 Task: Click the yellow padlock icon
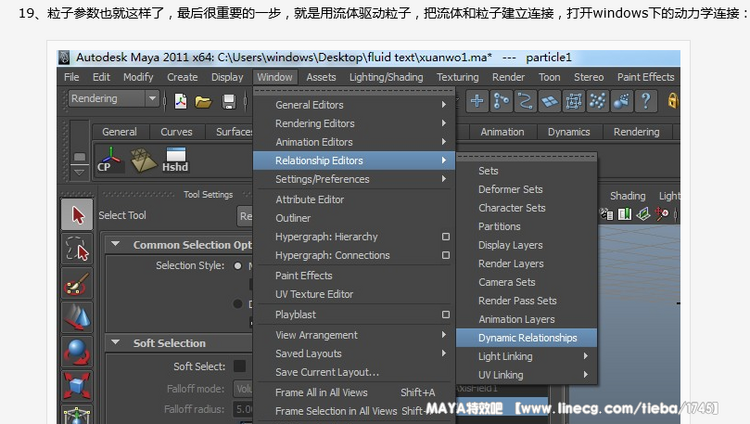(673, 100)
